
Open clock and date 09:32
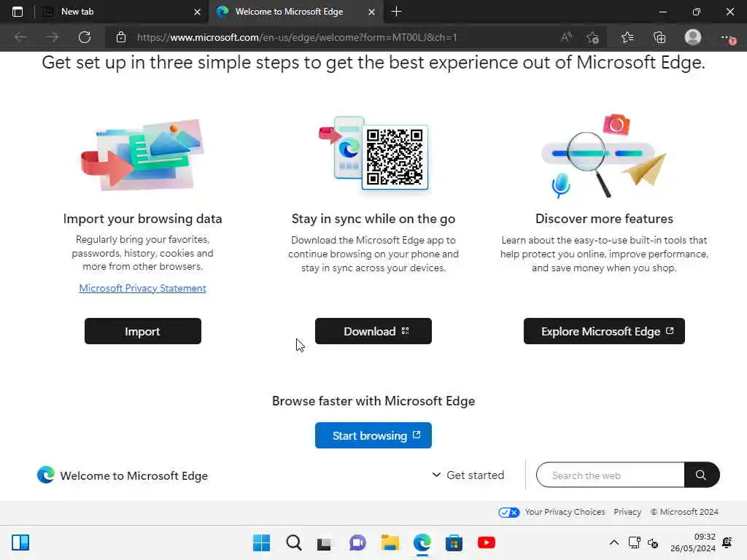coord(693,542)
